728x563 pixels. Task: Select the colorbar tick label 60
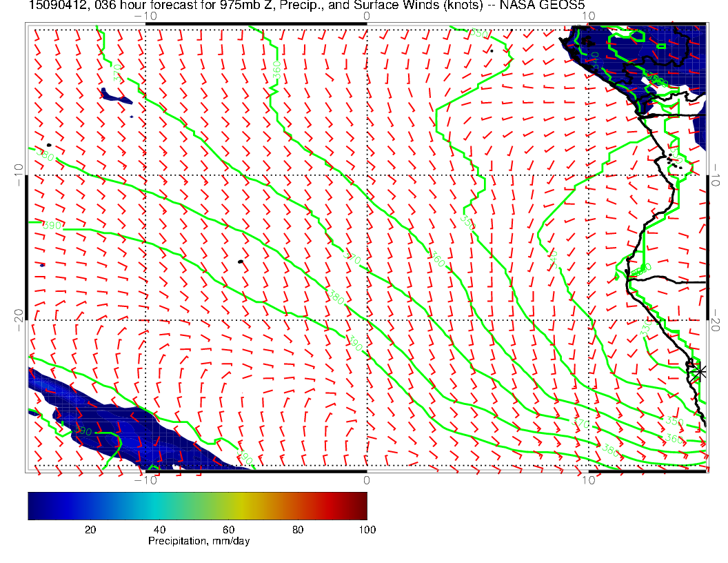(229, 530)
